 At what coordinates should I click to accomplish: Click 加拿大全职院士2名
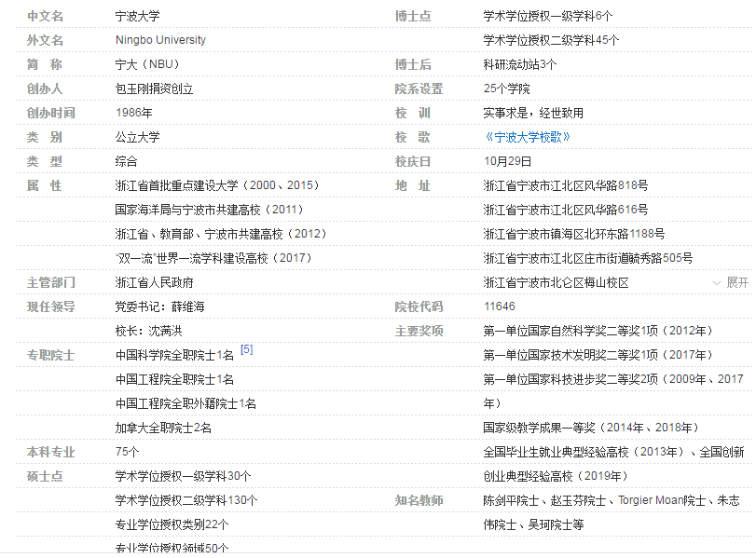click(163, 428)
